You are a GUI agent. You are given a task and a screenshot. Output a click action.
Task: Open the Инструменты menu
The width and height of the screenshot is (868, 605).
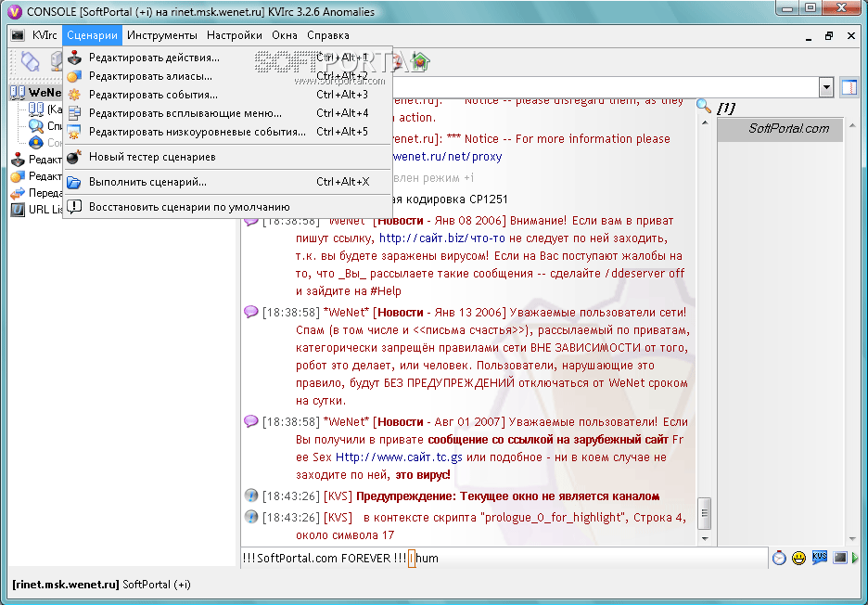pos(161,35)
